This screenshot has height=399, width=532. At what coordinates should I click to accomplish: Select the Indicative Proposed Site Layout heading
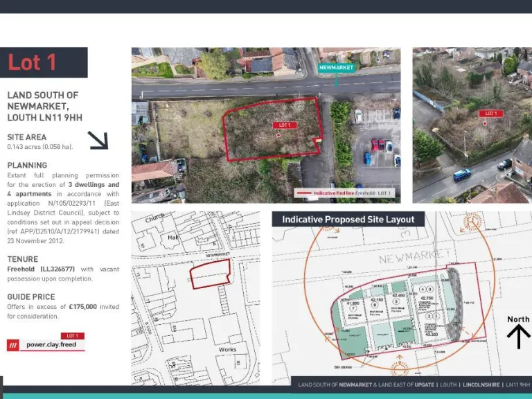[x=348, y=220]
